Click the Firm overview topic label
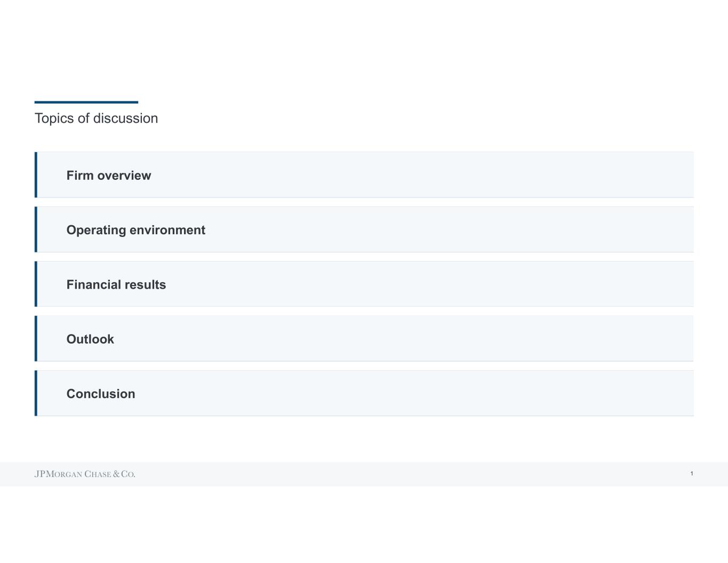 pyautogui.click(x=108, y=176)
